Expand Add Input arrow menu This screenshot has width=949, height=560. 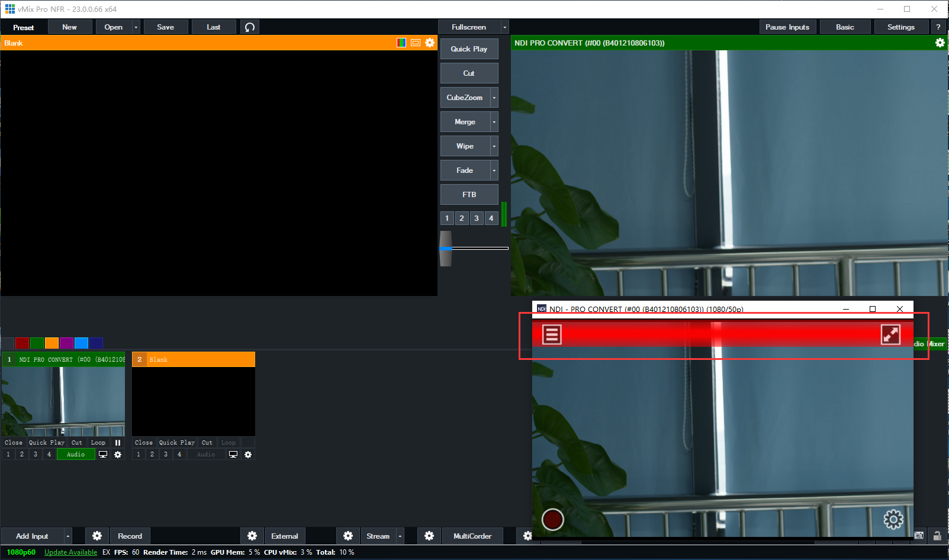[x=68, y=536]
